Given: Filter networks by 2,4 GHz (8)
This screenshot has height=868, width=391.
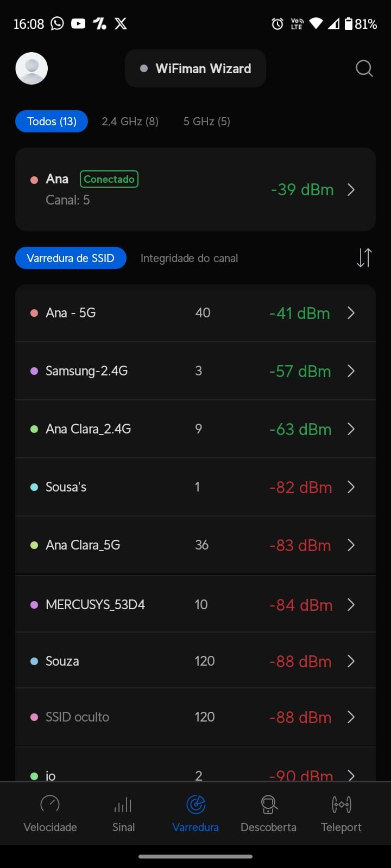Looking at the screenshot, I should (x=130, y=122).
